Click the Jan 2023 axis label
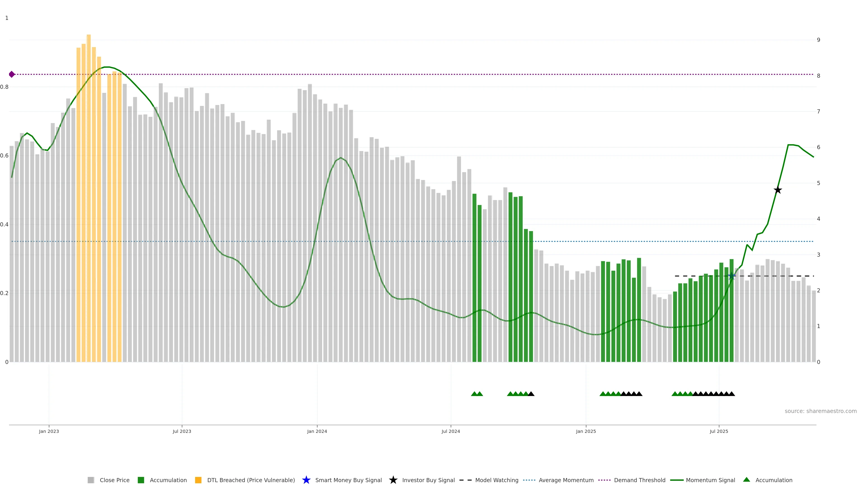 [49, 431]
